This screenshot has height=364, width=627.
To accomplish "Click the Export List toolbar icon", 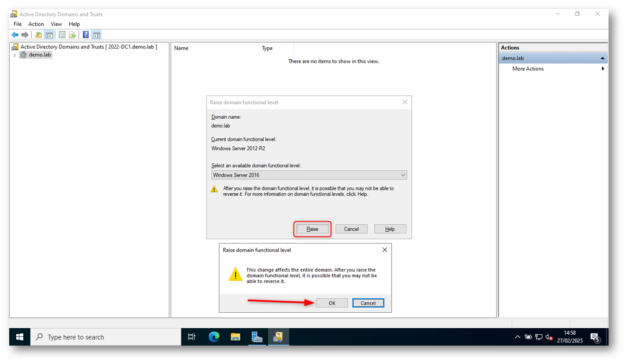I will [x=72, y=35].
